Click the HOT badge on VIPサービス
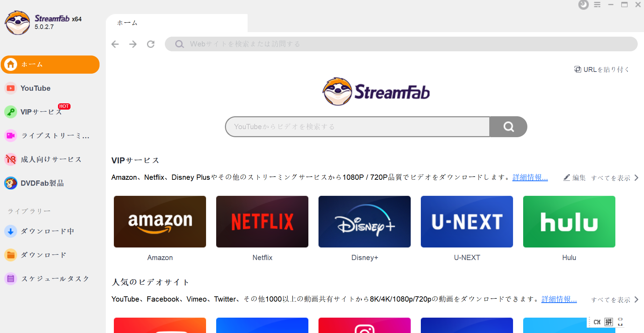The width and height of the screenshot is (644, 333). click(64, 106)
